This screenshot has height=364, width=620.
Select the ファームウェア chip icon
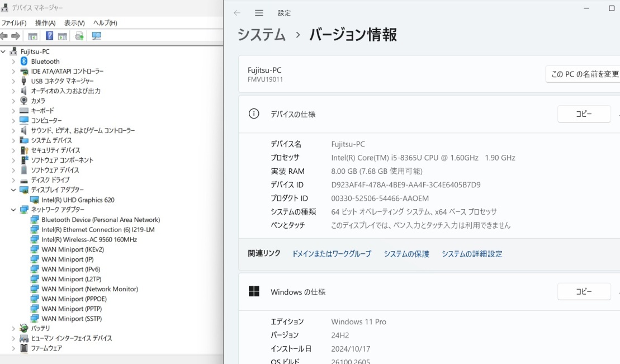[x=24, y=348]
